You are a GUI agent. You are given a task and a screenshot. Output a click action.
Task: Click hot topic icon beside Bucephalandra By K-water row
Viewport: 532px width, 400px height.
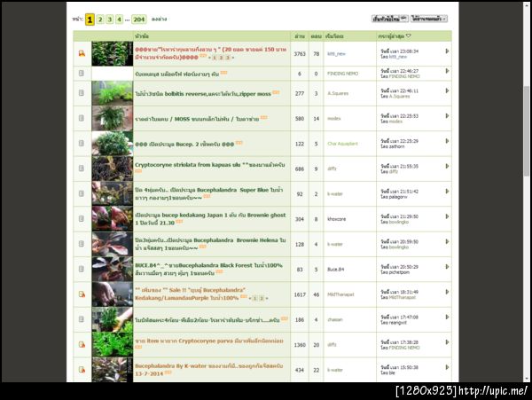tap(82, 370)
